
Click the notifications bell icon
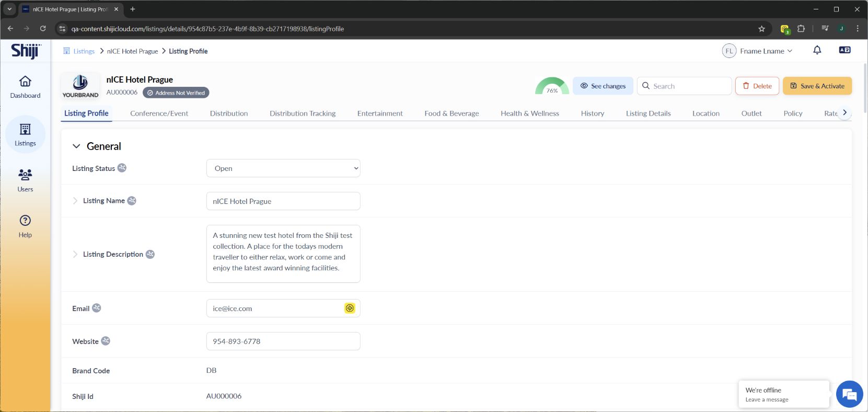[817, 50]
